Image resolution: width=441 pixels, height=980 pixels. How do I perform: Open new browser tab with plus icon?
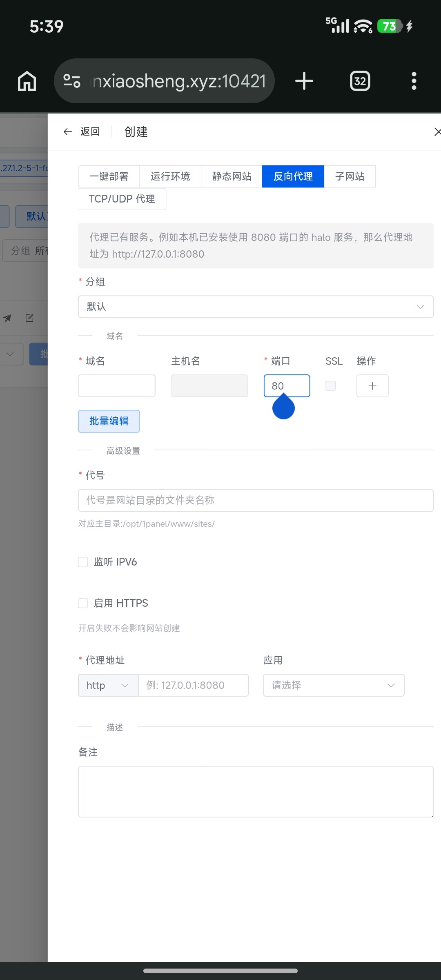[304, 81]
